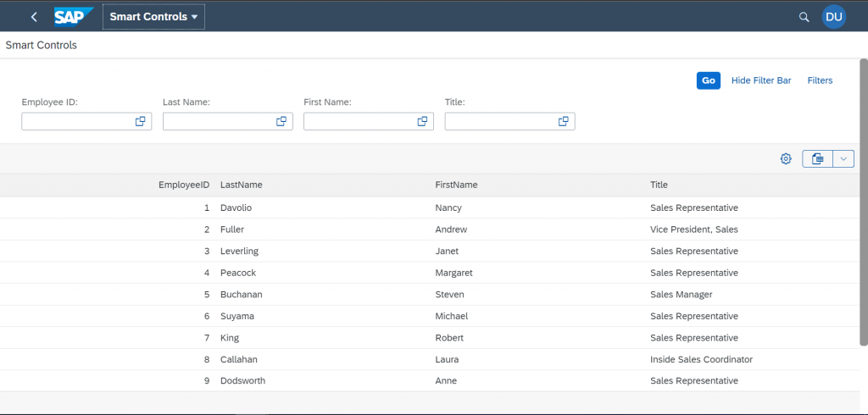
Task: Open the Filters dialog link
Action: (x=820, y=80)
